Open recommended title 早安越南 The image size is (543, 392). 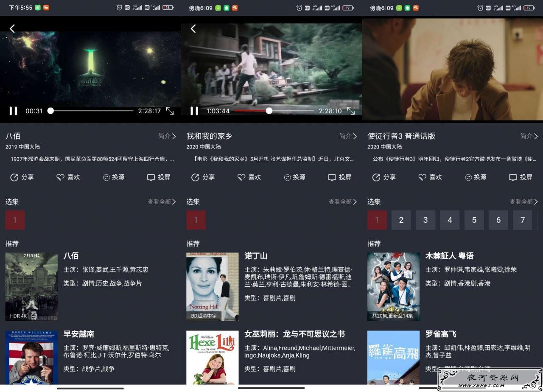[x=79, y=334]
